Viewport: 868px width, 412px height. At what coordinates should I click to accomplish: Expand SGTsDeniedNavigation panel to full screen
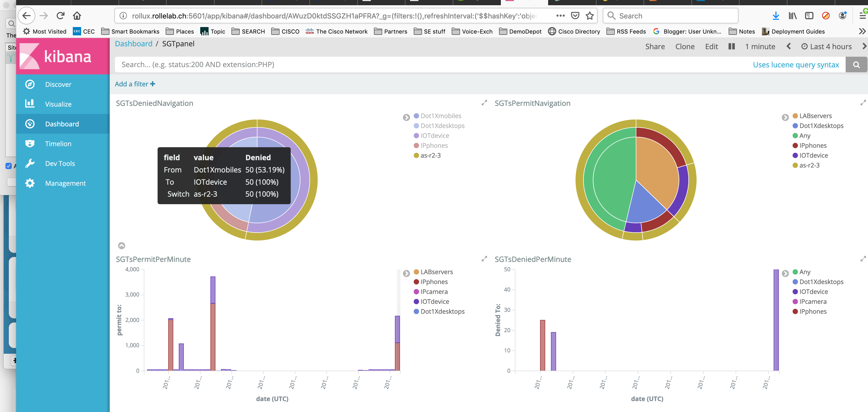tap(484, 103)
